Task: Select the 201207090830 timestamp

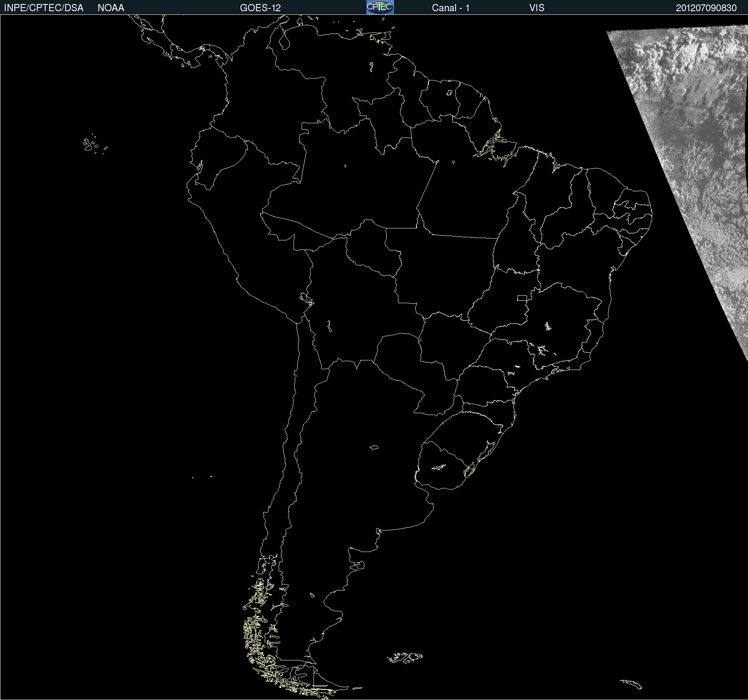Action: (x=706, y=8)
